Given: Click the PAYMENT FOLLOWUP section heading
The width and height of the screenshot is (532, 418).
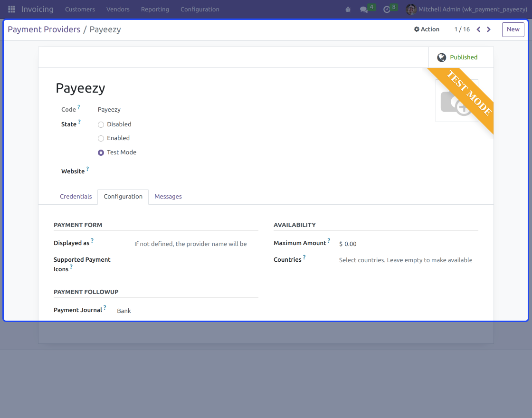Looking at the screenshot, I should coord(86,292).
